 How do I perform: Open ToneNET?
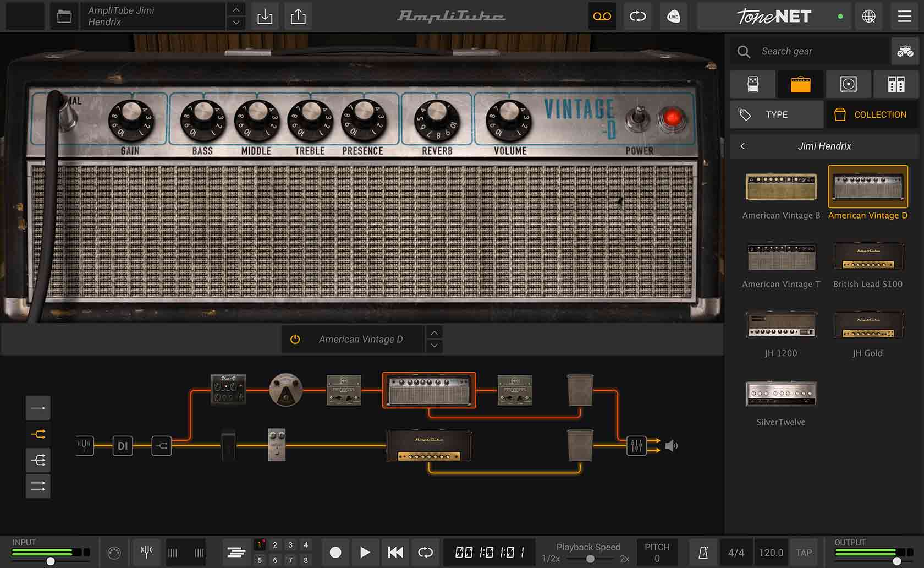pyautogui.click(x=774, y=17)
